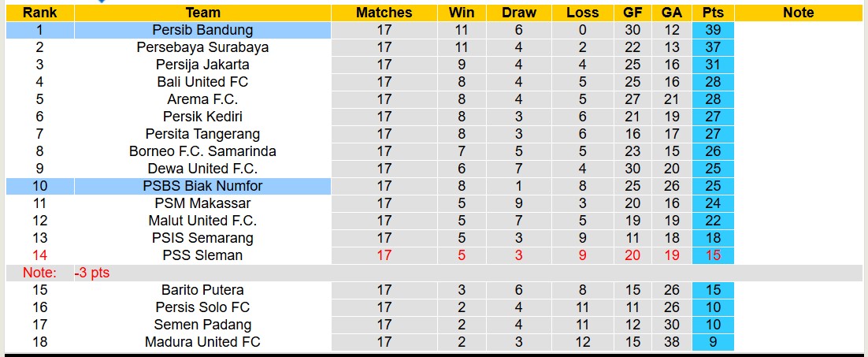This screenshot has height=357, width=868.
Task: Click the Matches column header
Action: coord(384,13)
